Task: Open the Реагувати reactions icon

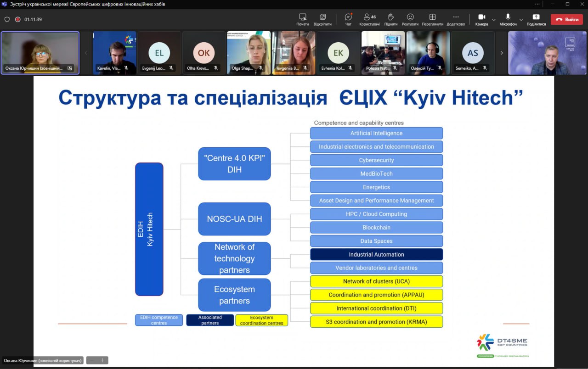Action: click(410, 17)
